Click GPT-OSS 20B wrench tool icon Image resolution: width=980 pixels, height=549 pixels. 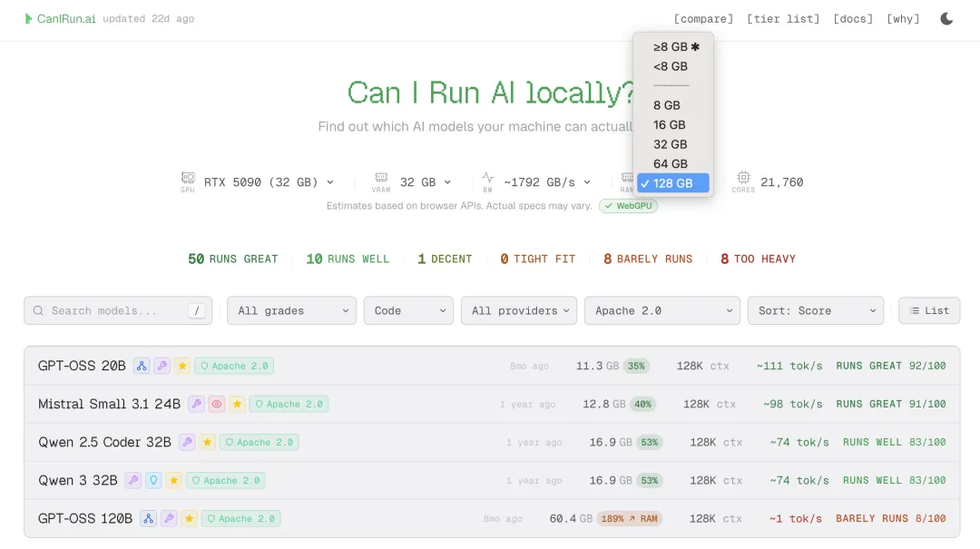pyautogui.click(x=162, y=366)
